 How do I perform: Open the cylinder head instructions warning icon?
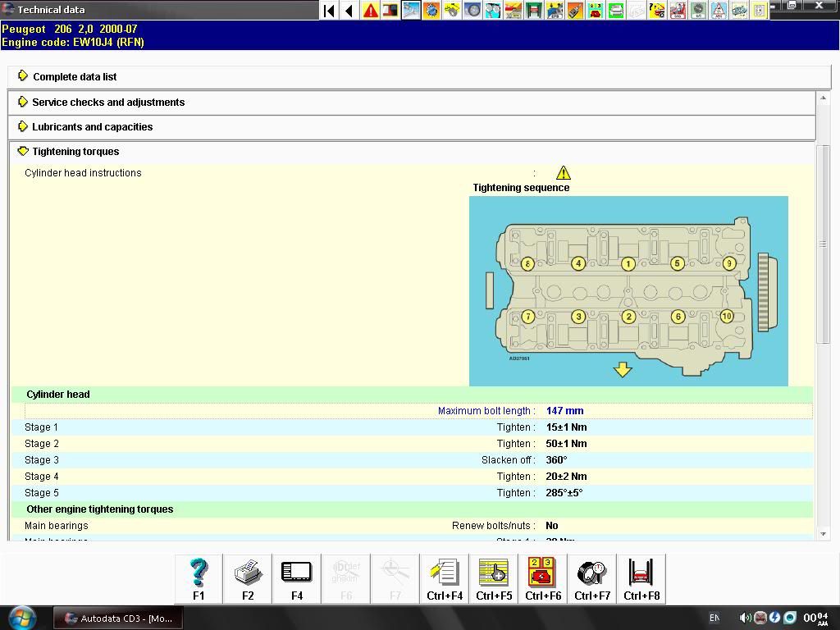(x=563, y=173)
